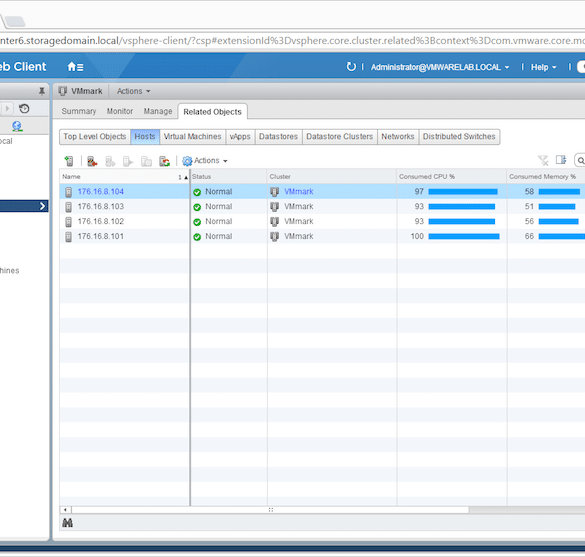Click the horizontal scrollbar left arrow
This screenshot has height=557, width=585.
(x=65, y=510)
